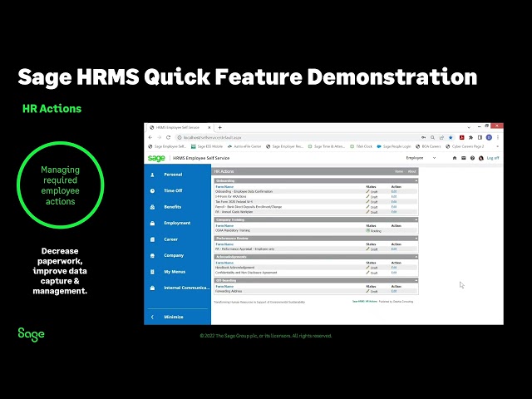
Task: Open the Sage People Login bookmark
Action: tap(394, 146)
